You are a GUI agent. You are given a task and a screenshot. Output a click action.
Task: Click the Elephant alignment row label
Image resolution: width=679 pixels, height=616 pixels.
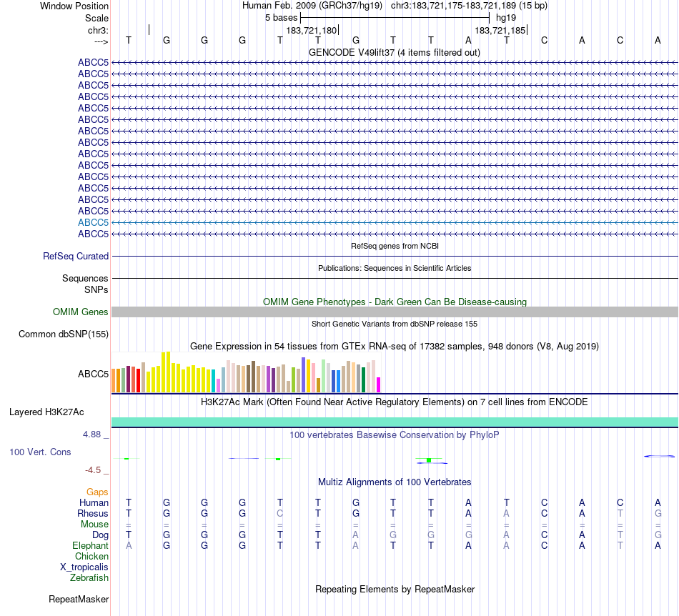click(91, 545)
